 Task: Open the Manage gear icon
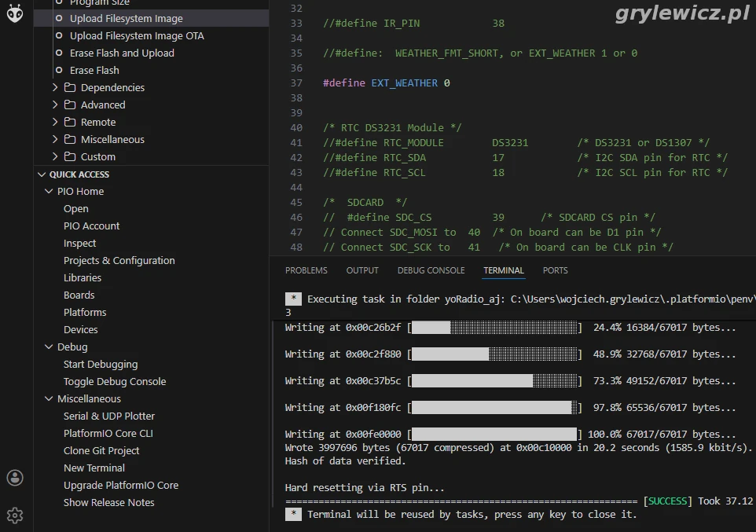(15, 515)
